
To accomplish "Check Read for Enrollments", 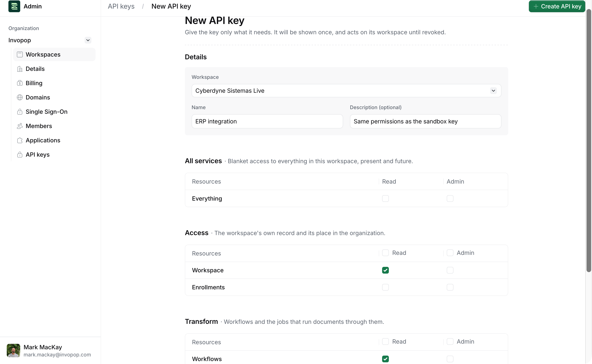I will point(385,287).
